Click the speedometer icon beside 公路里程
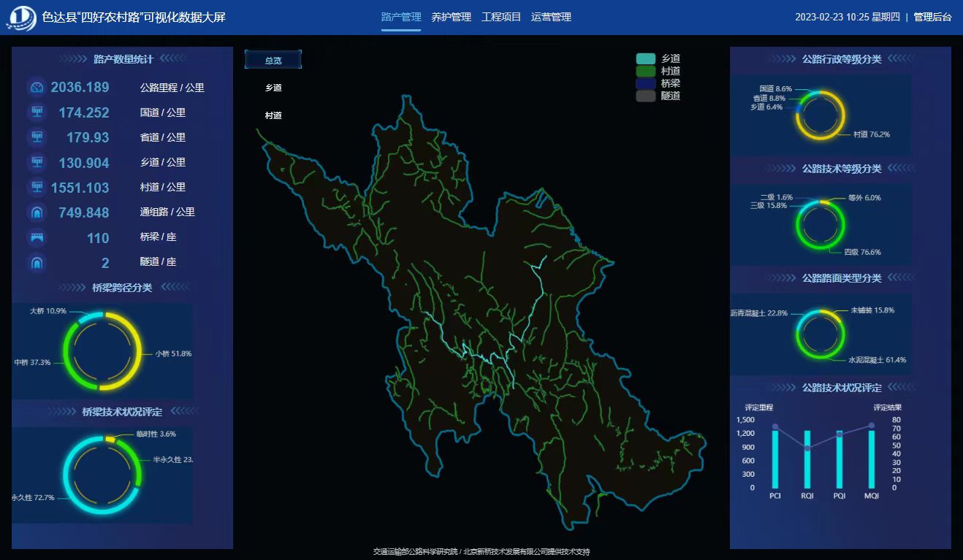Viewport: 963px width, 560px height. pos(37,88)
